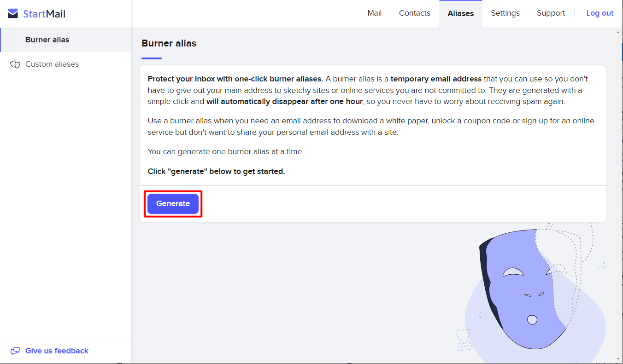The width and height of the screenshot is (623, 364).
Task: Click the scrollbar up arrow
Action: click(x=619, y=32)
